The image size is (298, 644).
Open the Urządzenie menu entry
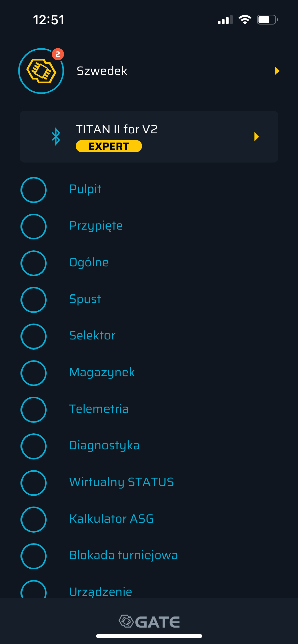[100, 592]
